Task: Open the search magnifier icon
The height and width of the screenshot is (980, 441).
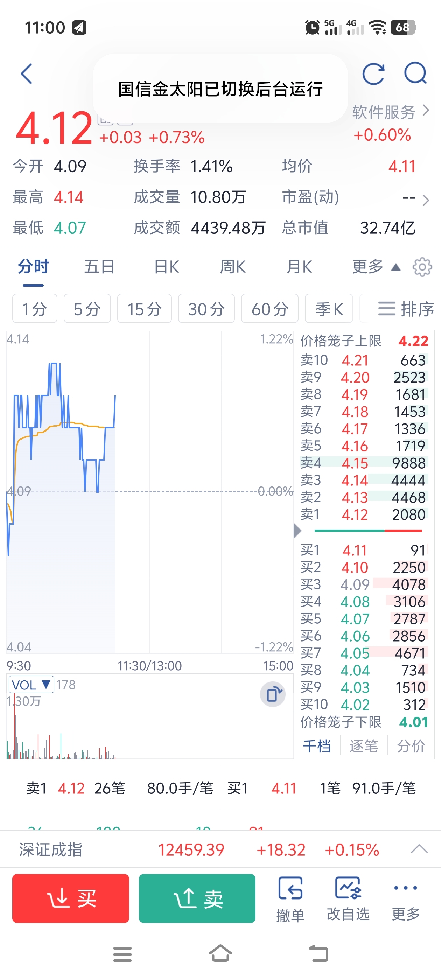Action: tap(415, 73)
